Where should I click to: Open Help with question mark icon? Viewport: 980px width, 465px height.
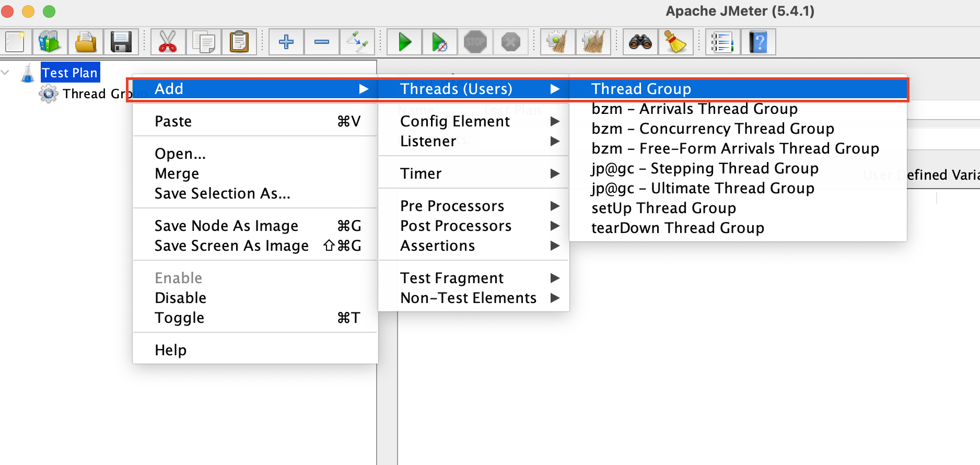[x=758, y=42]
